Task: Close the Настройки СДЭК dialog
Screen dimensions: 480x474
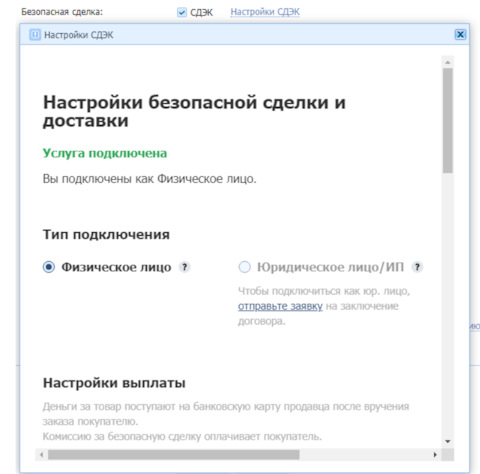Action: click(x=460, y=34)
